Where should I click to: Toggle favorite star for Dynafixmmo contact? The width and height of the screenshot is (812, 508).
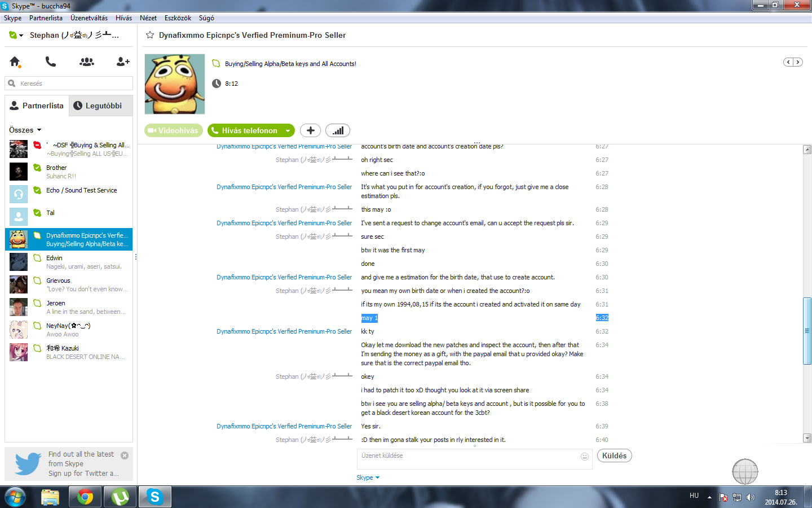click(x=150, y=35)
